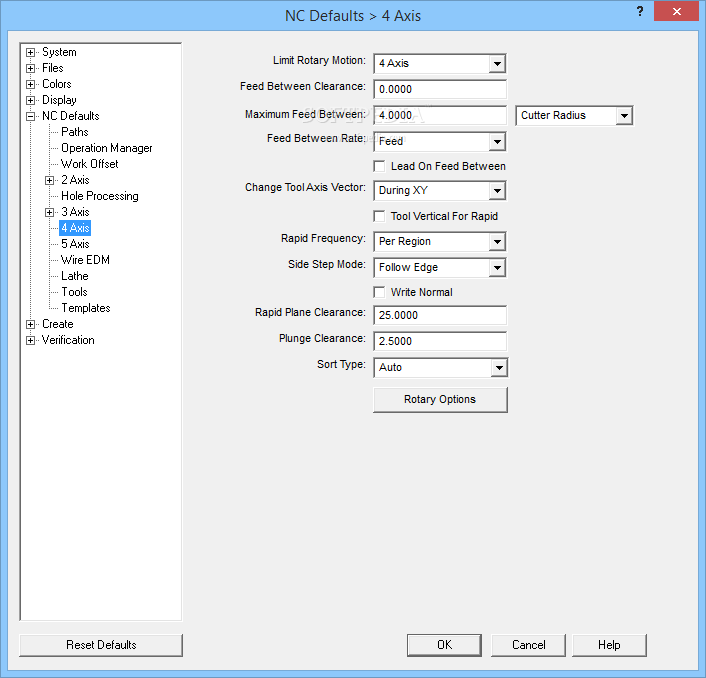Screen dimensions: 706x678
Task: Expand the Files tree node
Action: pyautogui.click(x=30, y=68)
